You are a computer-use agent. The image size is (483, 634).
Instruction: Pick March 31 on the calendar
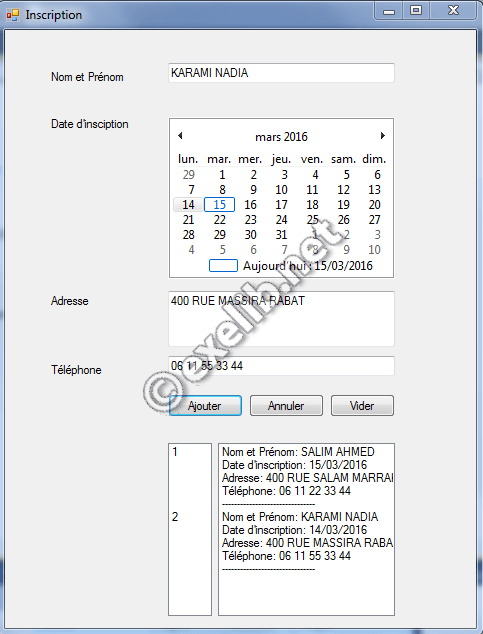pos(281,235)
